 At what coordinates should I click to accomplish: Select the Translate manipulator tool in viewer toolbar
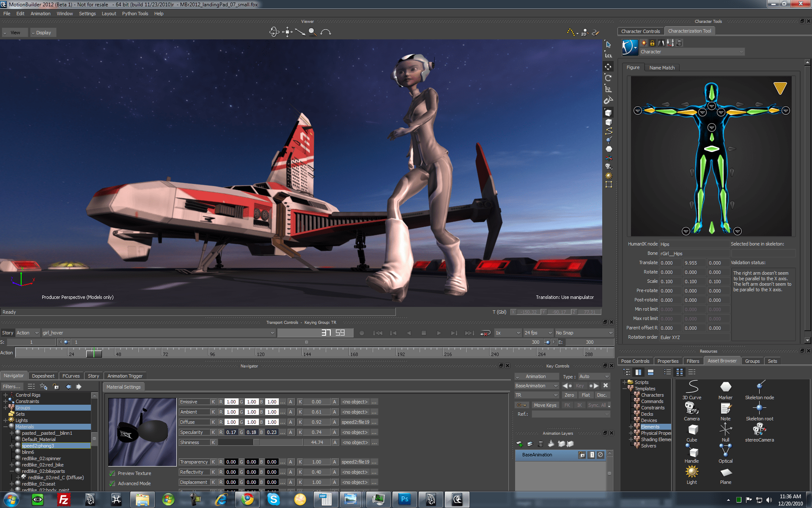click(287, 32)
